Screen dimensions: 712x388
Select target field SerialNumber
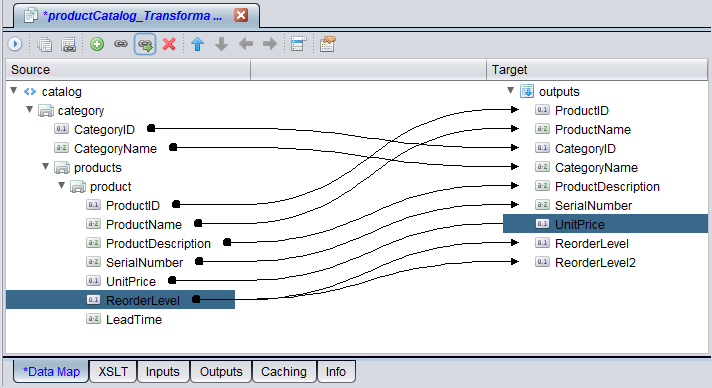tap(593, 206)
